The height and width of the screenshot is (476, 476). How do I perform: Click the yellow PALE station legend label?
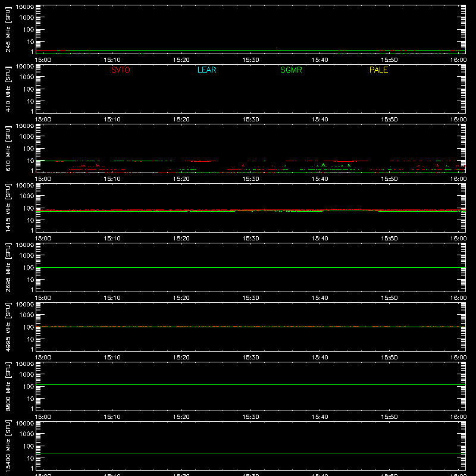point(378,70)
